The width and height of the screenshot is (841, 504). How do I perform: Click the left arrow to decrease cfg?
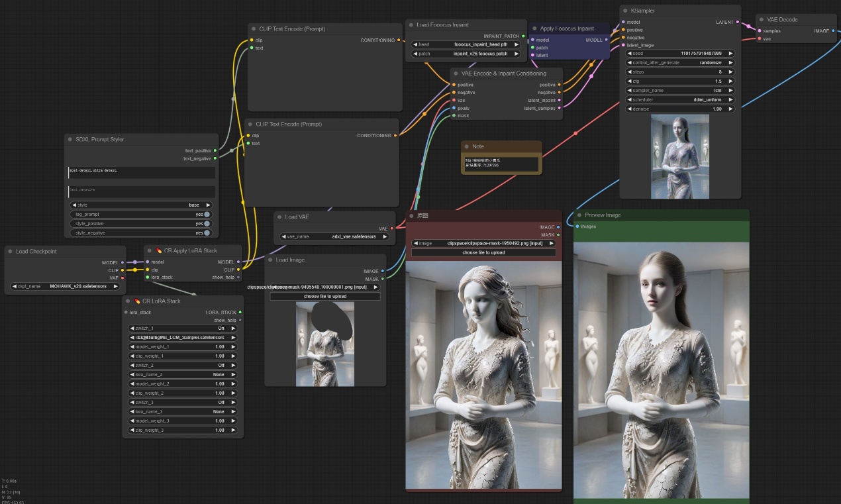pyautogui.click(x=629, y=81)
